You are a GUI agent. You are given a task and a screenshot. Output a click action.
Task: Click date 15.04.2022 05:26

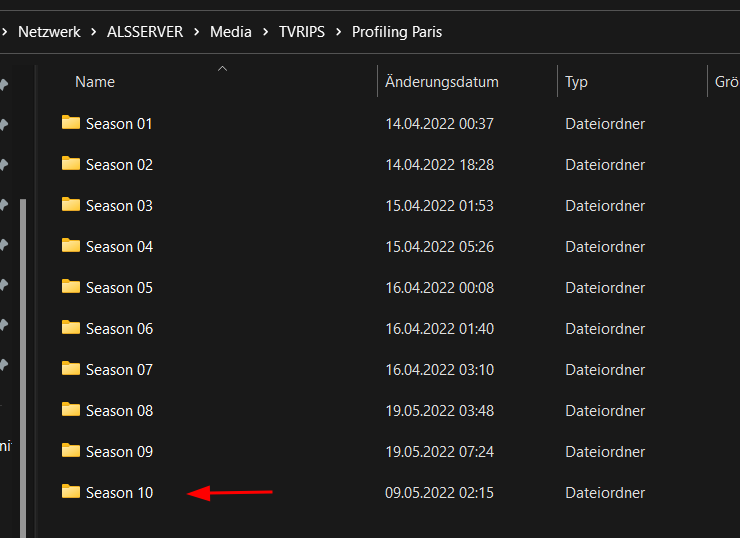pyautogui.click(x=439, y=247)
